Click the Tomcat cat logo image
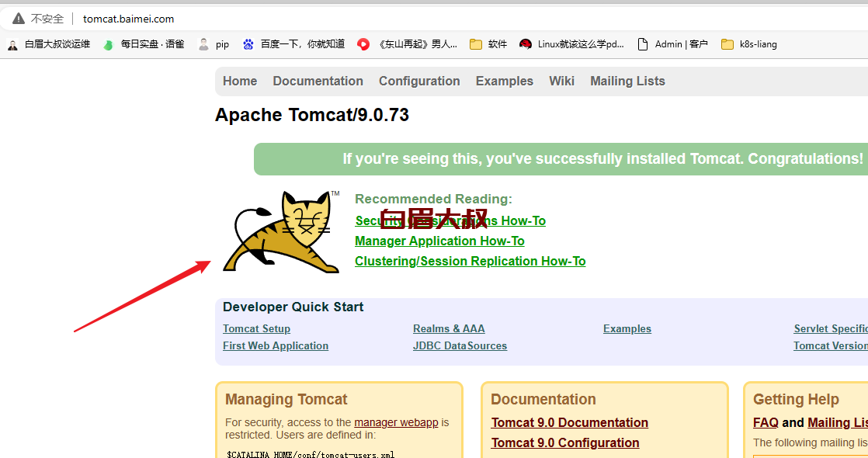Screen dimensions: 868x458 tap(281, 231)
